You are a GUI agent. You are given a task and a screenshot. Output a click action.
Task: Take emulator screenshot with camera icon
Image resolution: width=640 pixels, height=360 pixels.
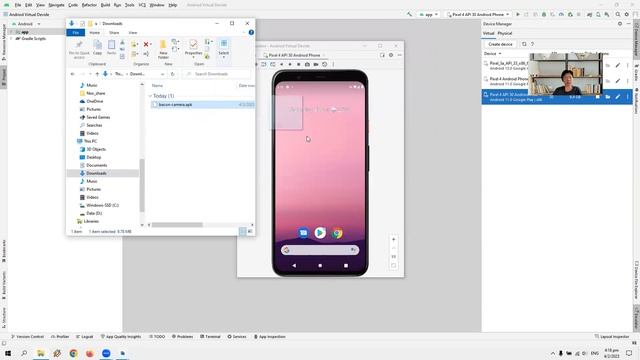(307, 64)
